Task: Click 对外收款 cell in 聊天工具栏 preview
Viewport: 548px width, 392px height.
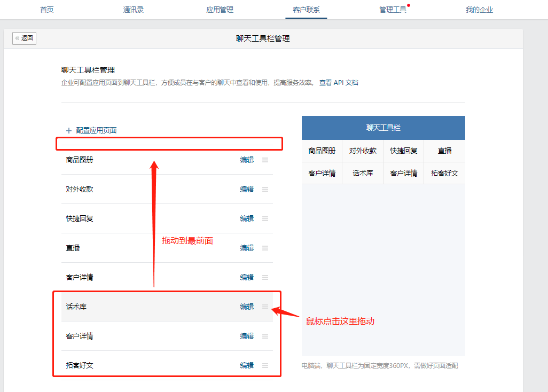Action: [x=363, y=151]
